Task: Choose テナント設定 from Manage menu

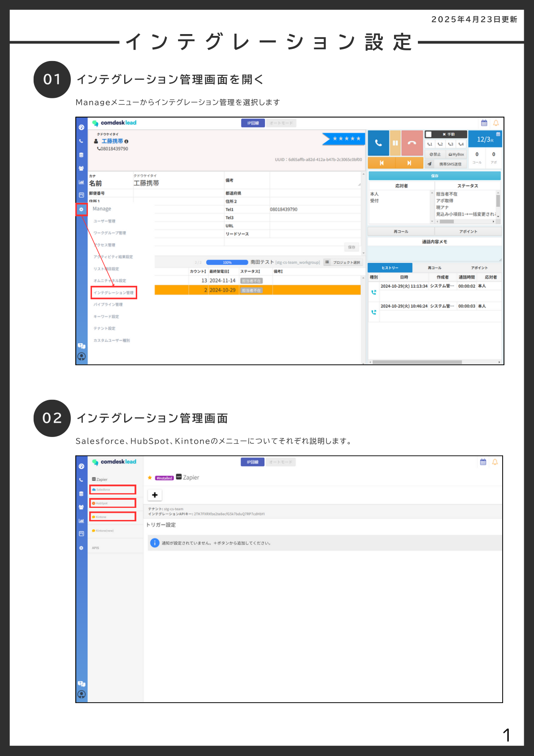Action: point(104,328)
